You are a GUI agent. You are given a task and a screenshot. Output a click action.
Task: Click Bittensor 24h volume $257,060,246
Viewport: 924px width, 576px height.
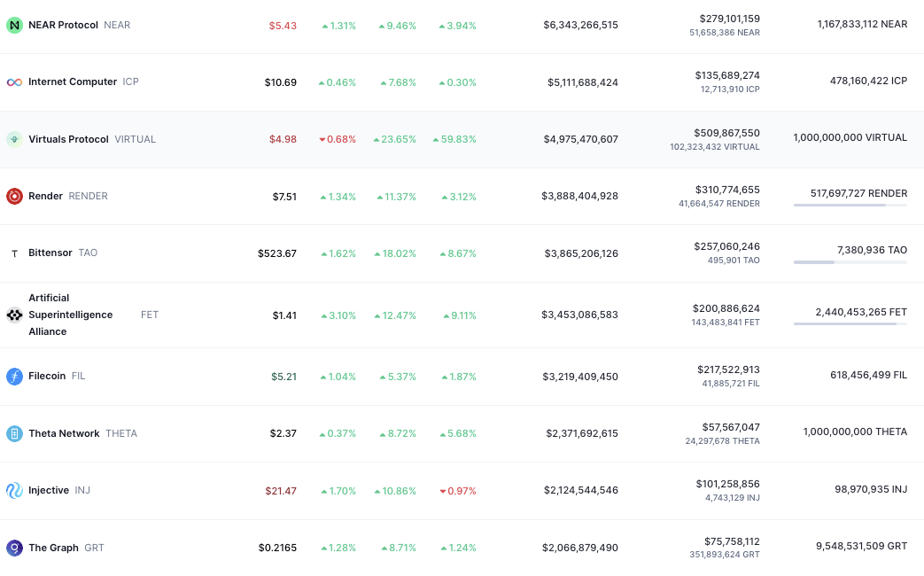[726, 246]
